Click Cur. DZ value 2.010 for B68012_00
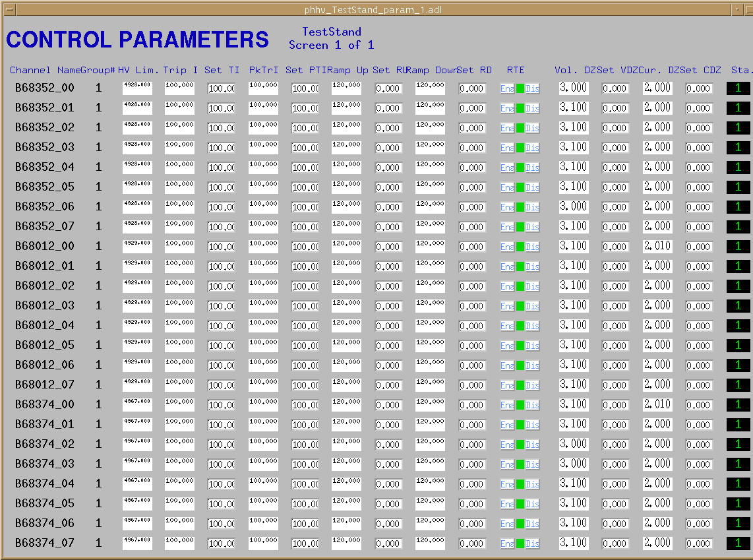753x560 pixels. pyautogui.click(x=657, y=246)
